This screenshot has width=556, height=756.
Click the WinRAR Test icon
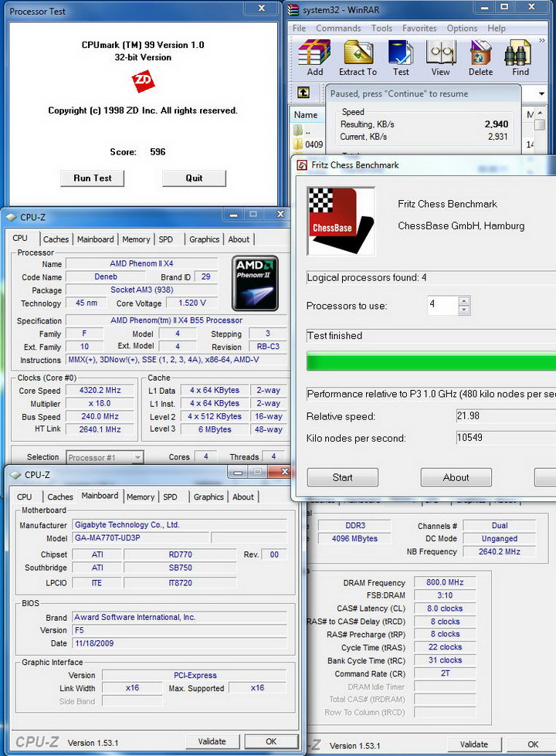(401, 52)
